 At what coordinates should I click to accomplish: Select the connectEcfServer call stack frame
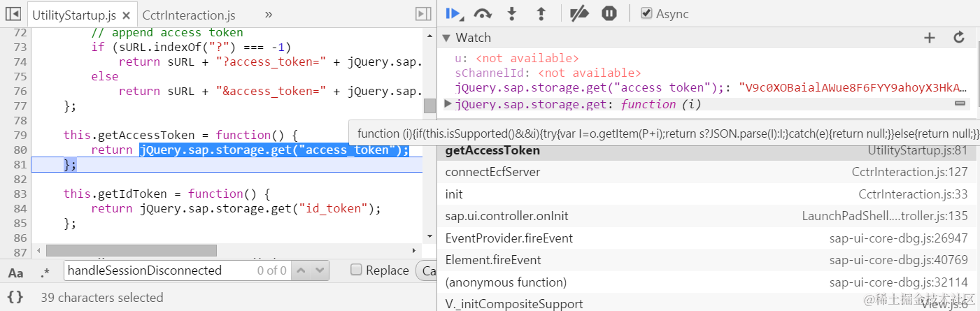click(x=708, y=172)
